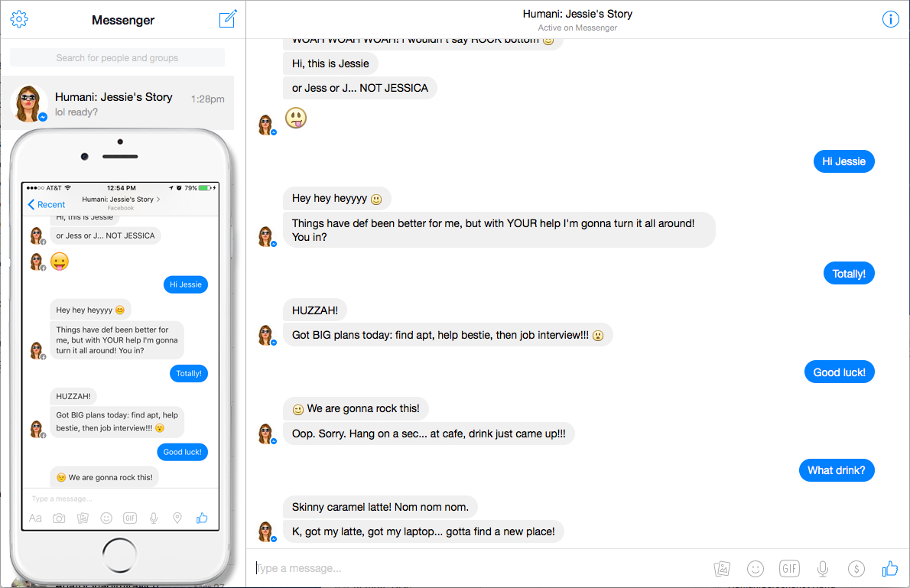Click Humani: Jessie's Story header title
The width and height of the screenshot is (910, 588).
[577, 14]
